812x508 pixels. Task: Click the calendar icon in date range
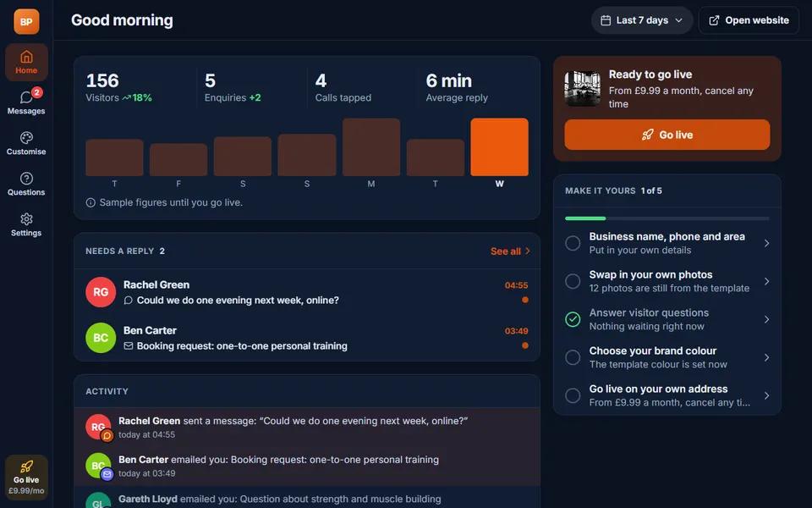(x=606, y=20)
